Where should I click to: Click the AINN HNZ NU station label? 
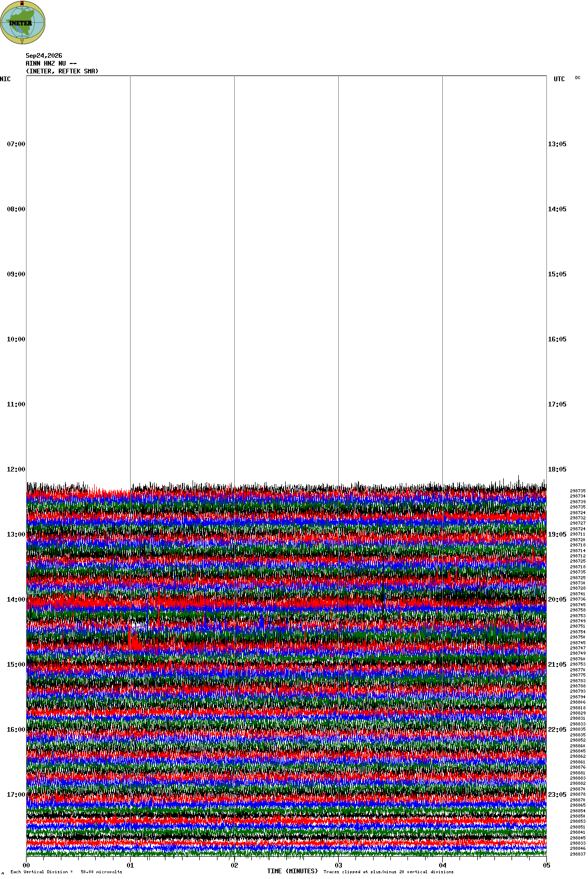[51, 63]
